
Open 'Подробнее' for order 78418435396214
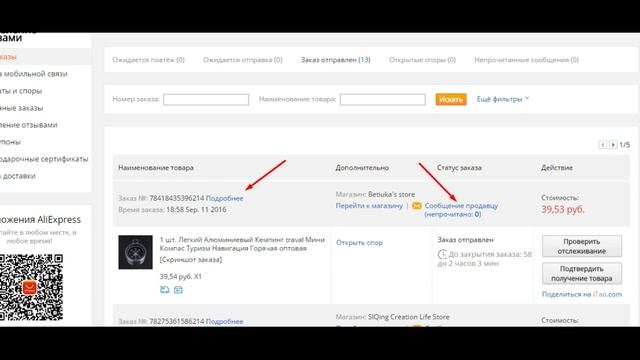click(224, 198)
